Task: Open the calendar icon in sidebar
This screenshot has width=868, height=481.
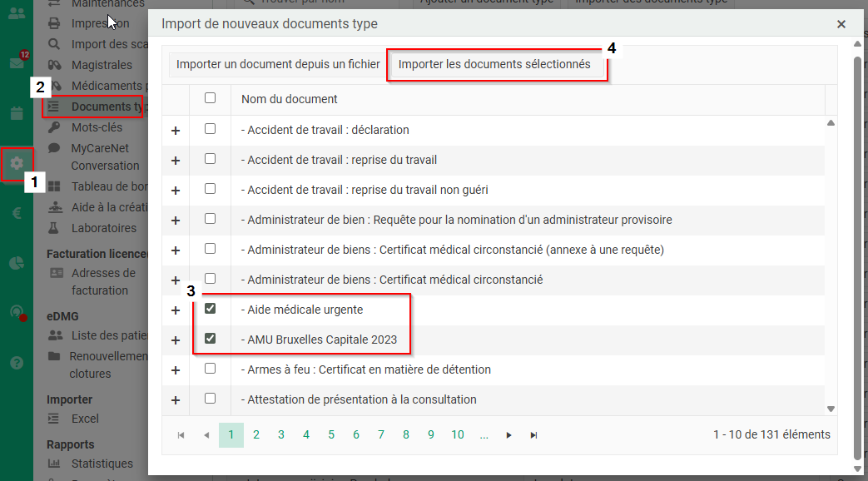Action: point(17,113)
